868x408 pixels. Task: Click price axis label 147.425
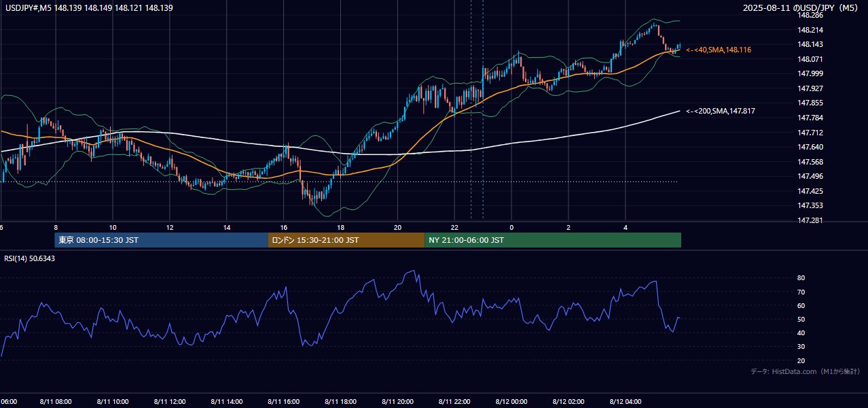coord(810,191)
